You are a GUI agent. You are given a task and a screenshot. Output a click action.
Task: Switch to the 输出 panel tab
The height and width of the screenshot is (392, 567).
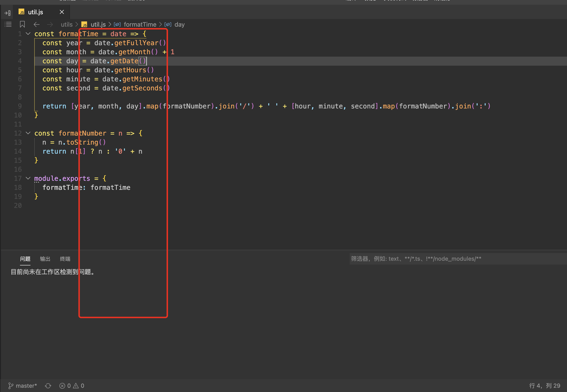point(45,259)
